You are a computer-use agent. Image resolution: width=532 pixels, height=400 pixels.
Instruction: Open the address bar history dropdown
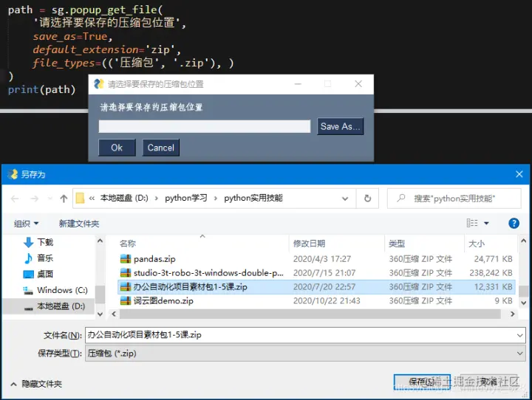click(x=345, y=199)
